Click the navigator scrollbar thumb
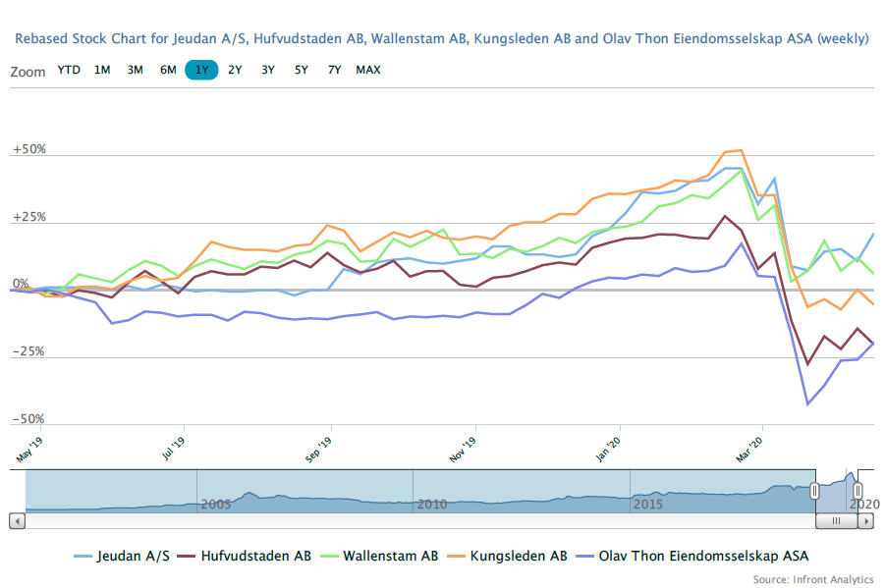885x588 pixels. [x=836, y=521]
